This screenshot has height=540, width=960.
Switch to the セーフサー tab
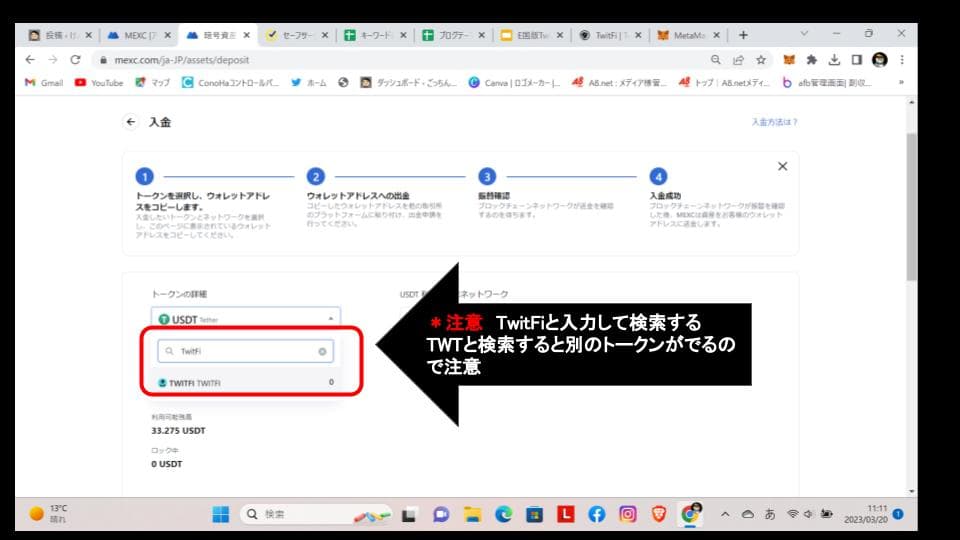tap(298, 36)
